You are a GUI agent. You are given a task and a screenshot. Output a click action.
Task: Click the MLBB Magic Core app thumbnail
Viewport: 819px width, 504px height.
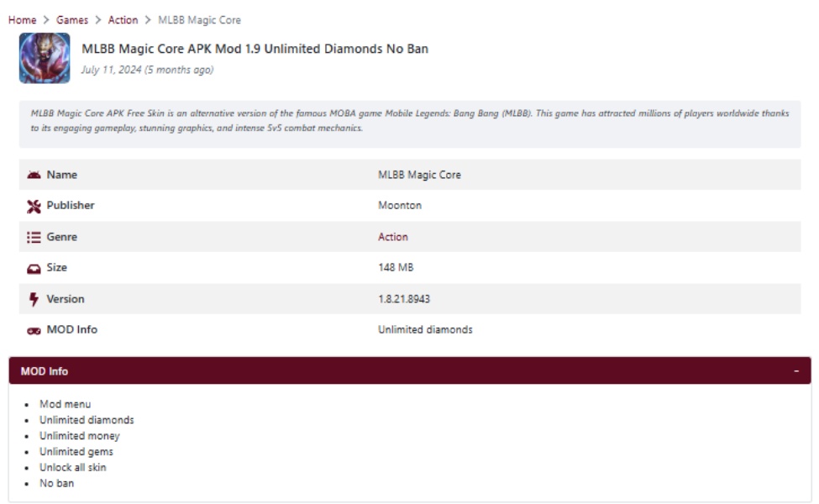tap(45, 58)
